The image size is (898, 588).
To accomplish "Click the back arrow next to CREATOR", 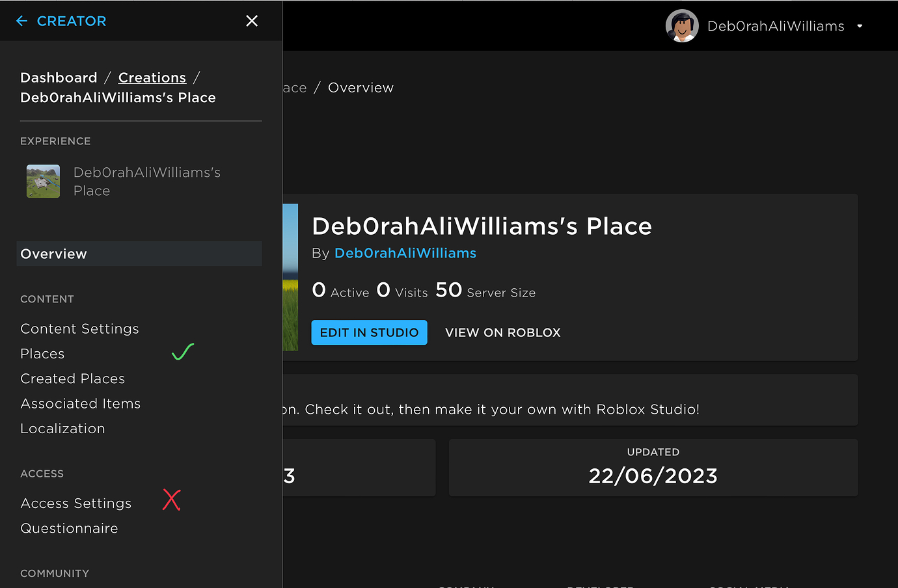I will pyautogui.click(x=21, y=21).
